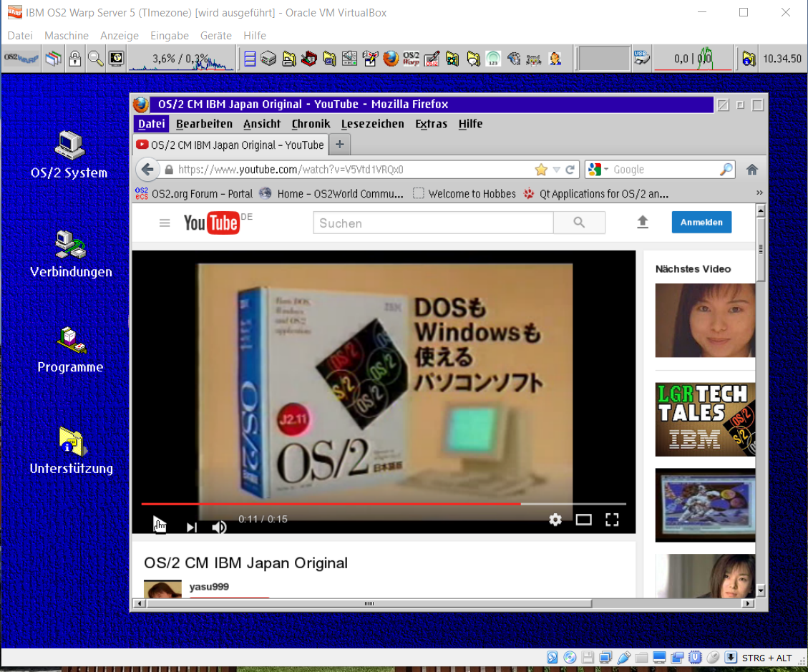Image resolution: width=808 pixels, height=672 pixels.
Task: Toggle fullscreen on the video player
Action: click(x=612, y=520)
